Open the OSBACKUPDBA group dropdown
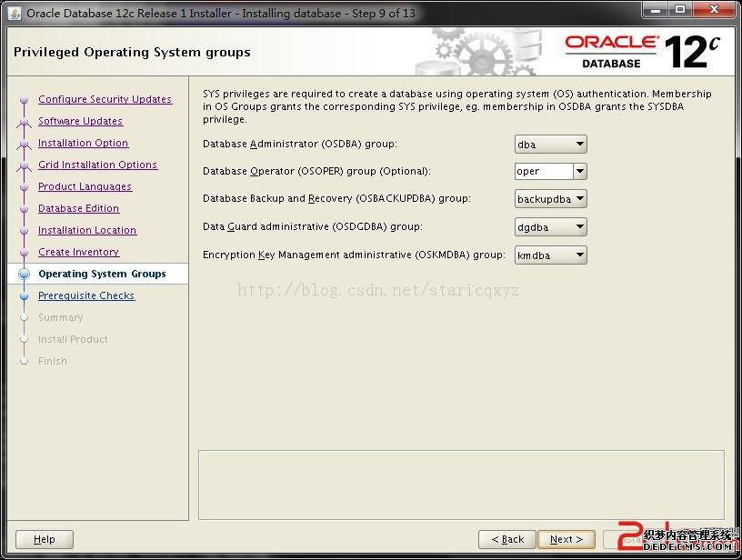 point(551,199)
